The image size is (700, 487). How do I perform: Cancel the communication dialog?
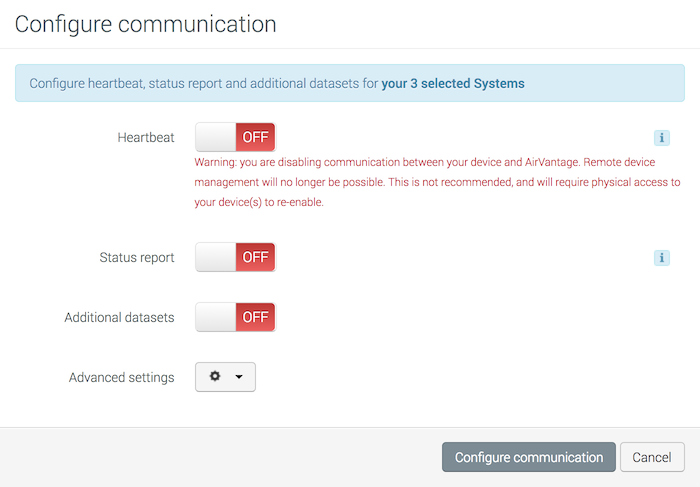[x=652, y=457]
